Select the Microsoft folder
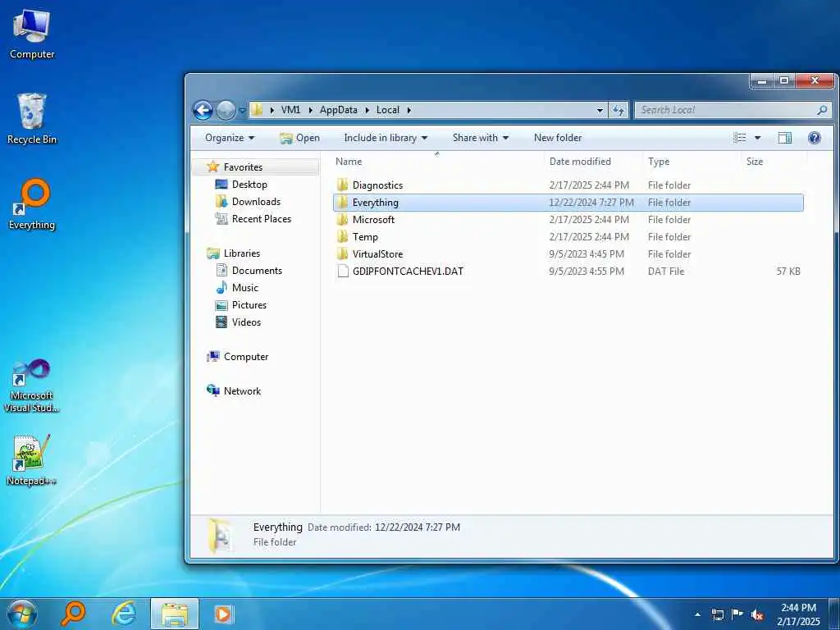 568,220
